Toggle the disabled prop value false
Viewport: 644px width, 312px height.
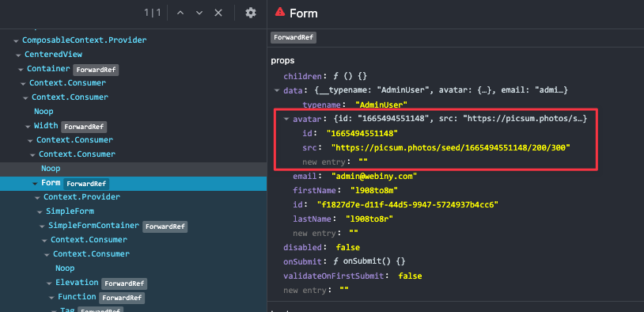pyautogui.click(x=348, y=248)
